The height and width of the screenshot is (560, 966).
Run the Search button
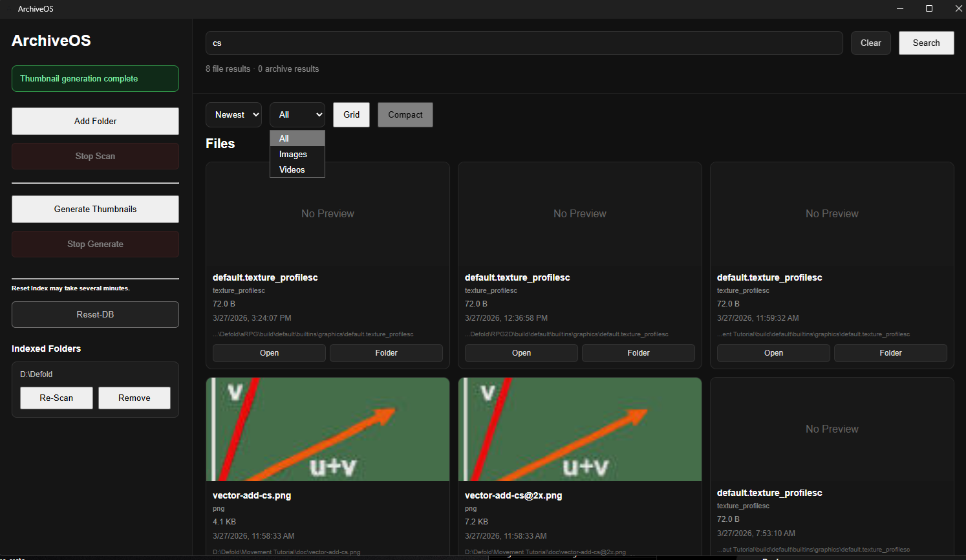(927, 43)
